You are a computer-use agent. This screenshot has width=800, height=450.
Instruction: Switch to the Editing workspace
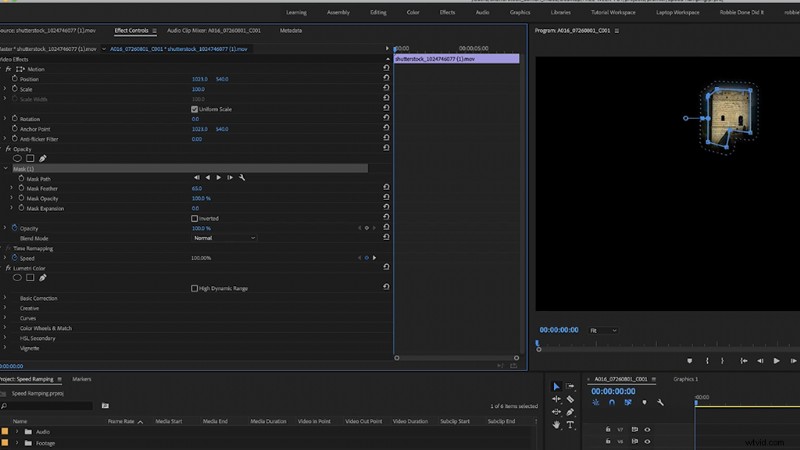tap(378, 12)
